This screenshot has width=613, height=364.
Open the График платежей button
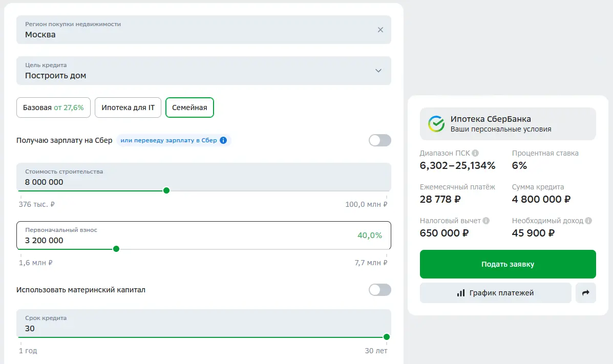point(495,293)
